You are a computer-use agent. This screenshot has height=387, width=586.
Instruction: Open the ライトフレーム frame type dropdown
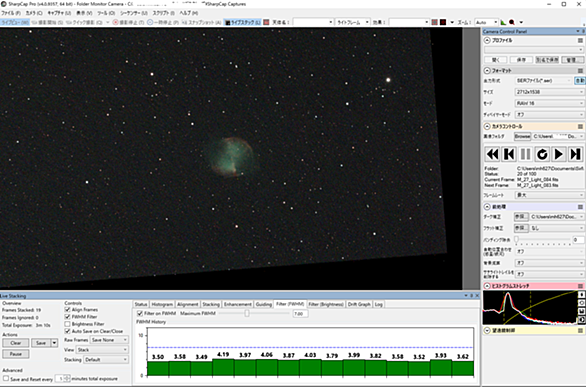(x=352, y=22)
